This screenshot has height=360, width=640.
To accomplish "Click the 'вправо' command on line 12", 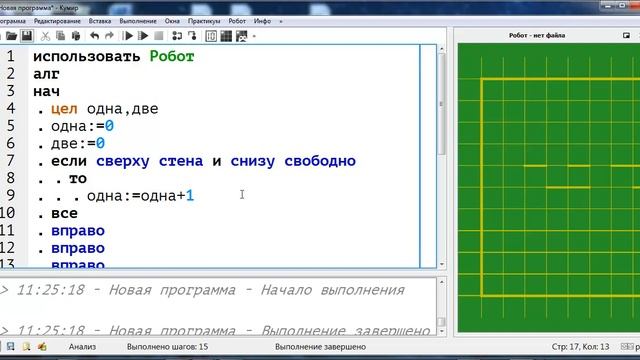I will coord(78,249).
